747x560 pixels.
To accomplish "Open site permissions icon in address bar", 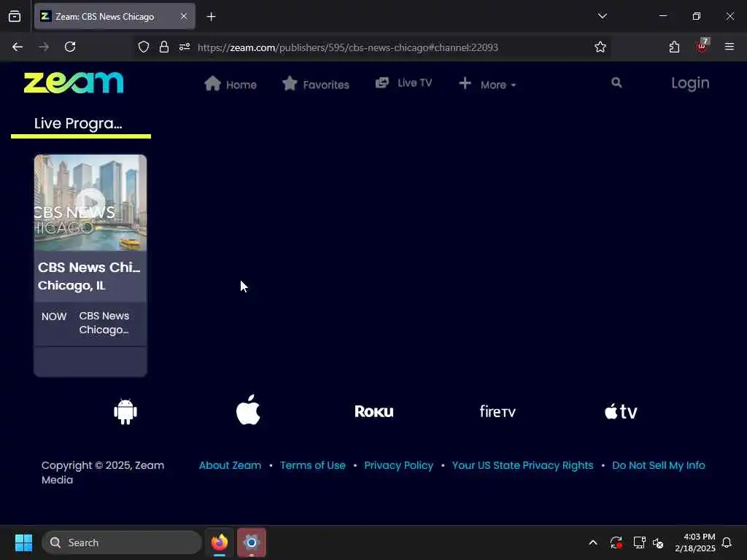I will pyautogui.click(x=185, y=47).
